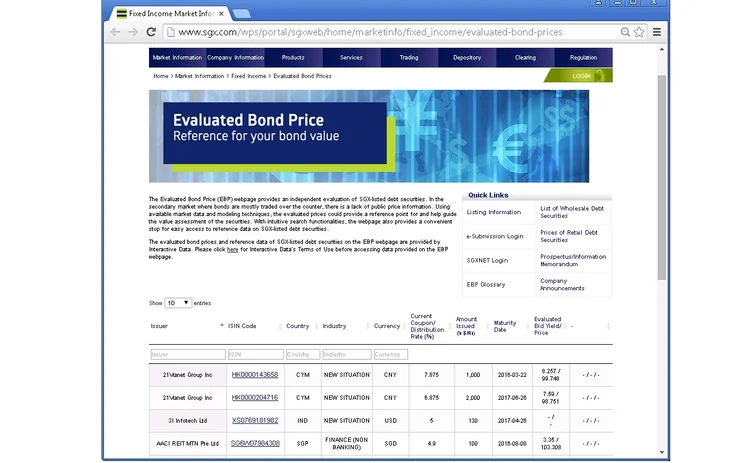
Task: Go forward in browser history
Action: (133, 32)
